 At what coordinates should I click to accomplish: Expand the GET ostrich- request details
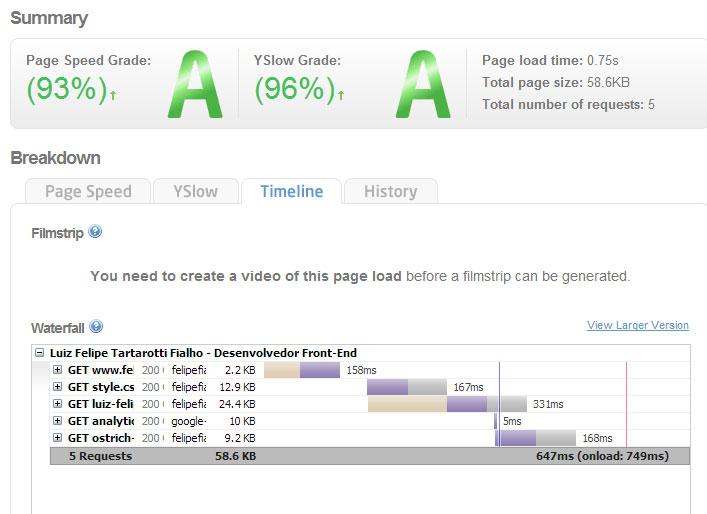pos(57,438)
